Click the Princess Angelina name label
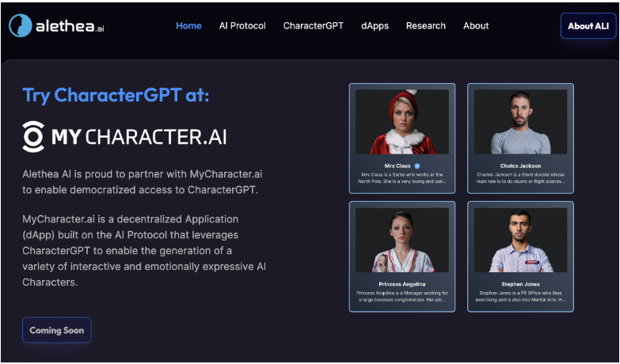 (x=401, y=284)
